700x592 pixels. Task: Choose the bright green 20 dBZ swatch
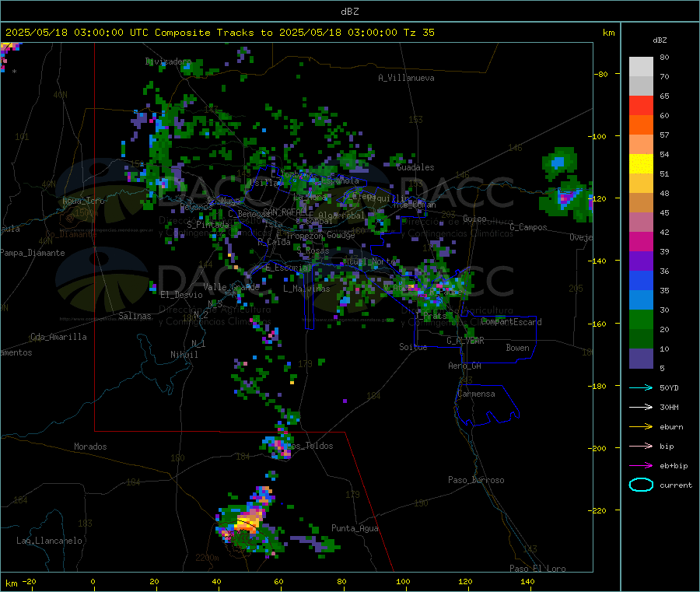(641, 319)
